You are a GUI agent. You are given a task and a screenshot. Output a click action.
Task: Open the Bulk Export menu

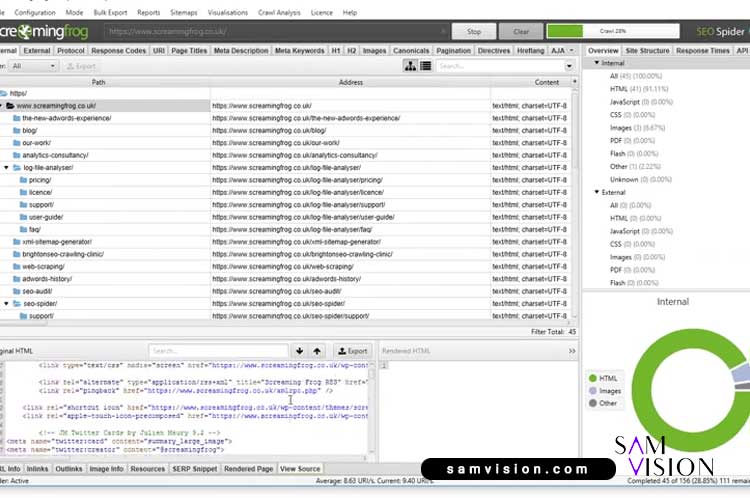pyautogui.click(x=110, y=12)
